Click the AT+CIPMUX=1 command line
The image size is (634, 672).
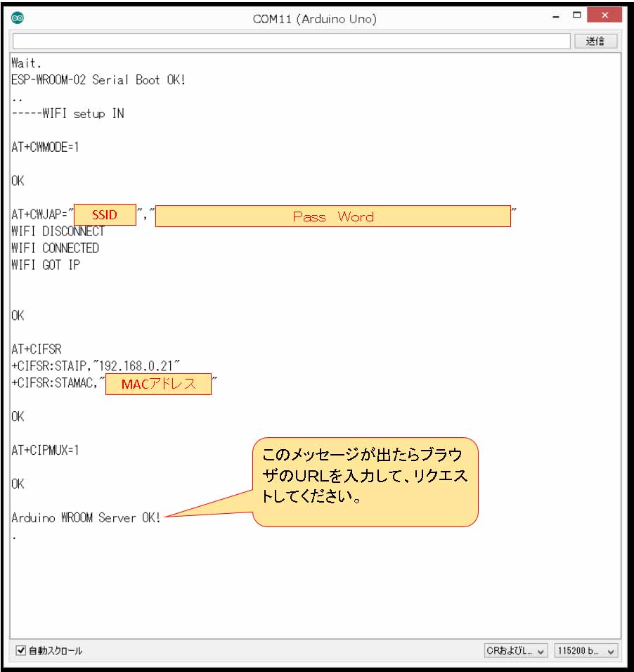[46, 451]
